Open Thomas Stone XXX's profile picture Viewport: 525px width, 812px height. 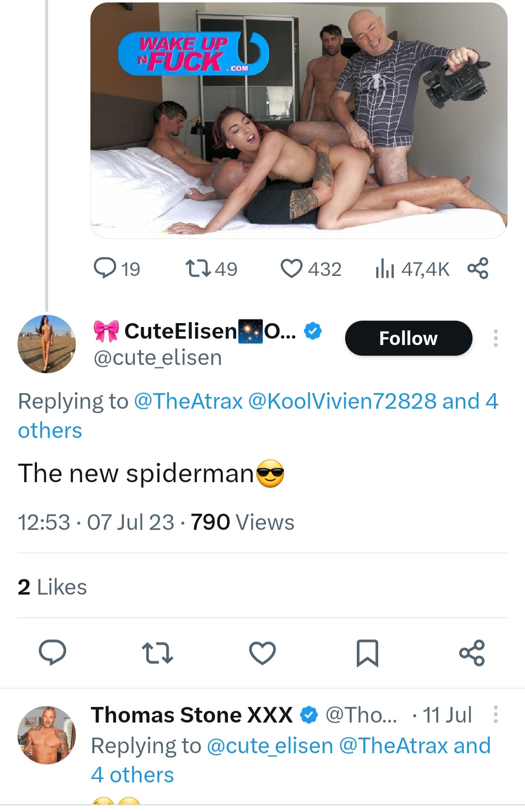47,735
